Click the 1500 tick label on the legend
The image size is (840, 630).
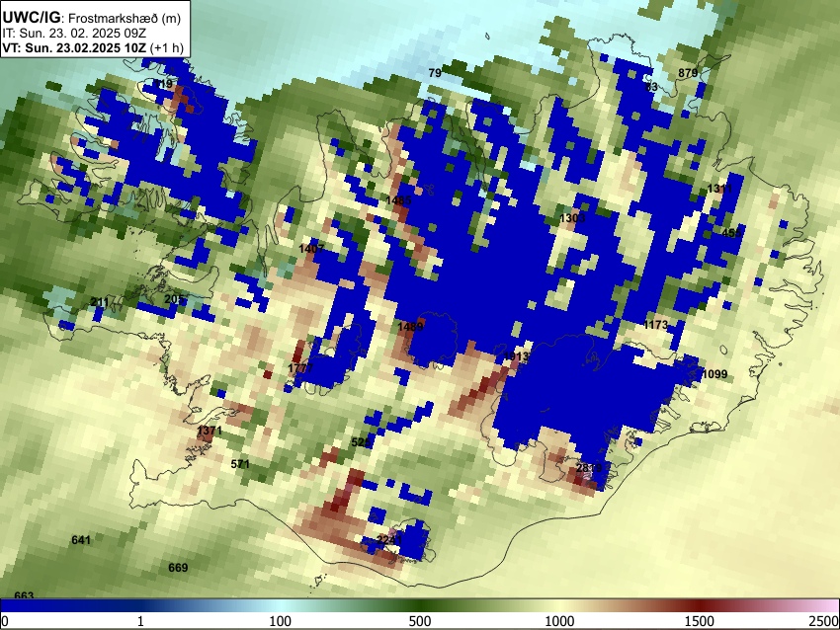700,621
